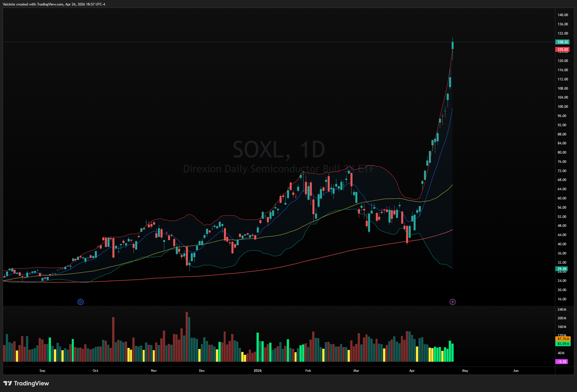Image resolution: width=577 pixels, height=392 pixels.
Task: Click the purple lightning bolt event icon
Action: pyautogui.click(x=452, y=302)
